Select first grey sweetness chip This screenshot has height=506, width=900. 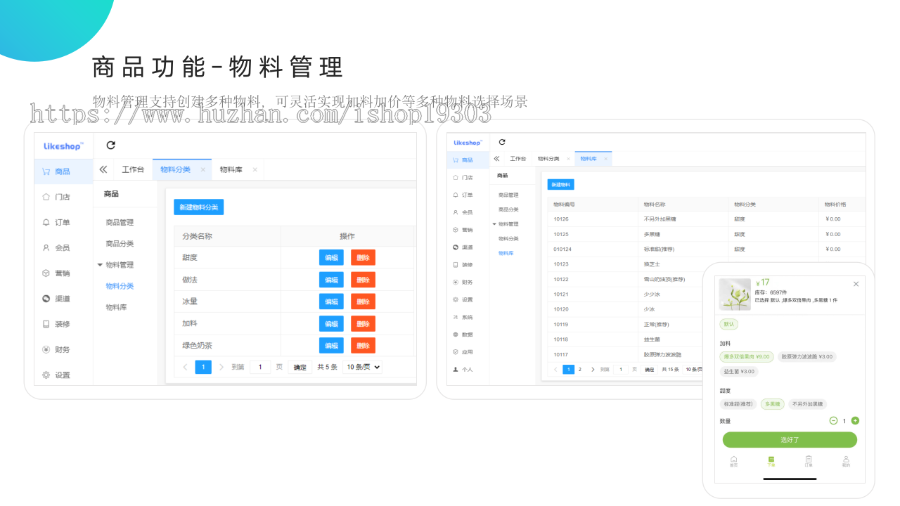pyautogui.click(x=738, y=404)
